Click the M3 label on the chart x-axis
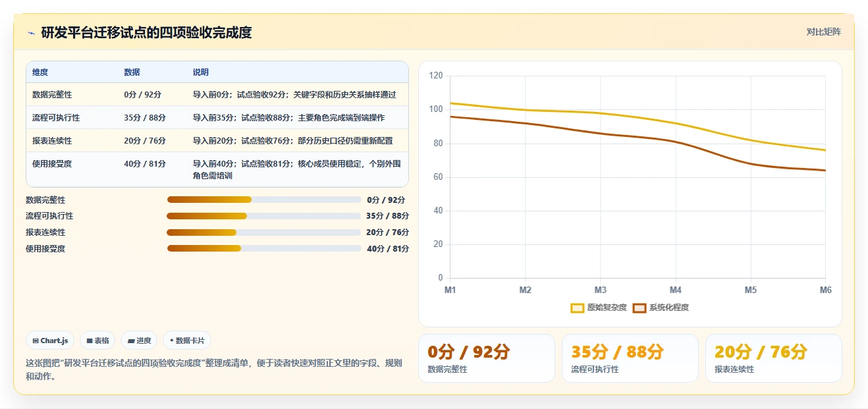This screenshot has height=409, width=868. point(601,290)
